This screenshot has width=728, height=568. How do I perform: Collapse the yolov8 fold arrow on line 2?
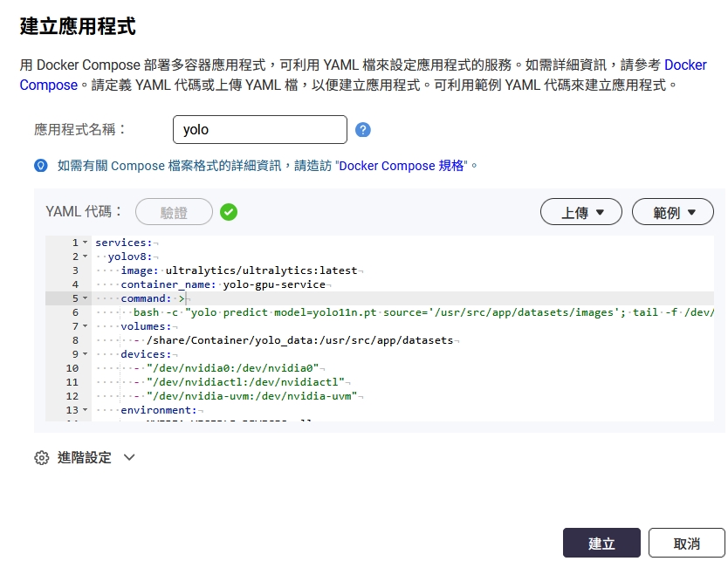coord(85,257)
